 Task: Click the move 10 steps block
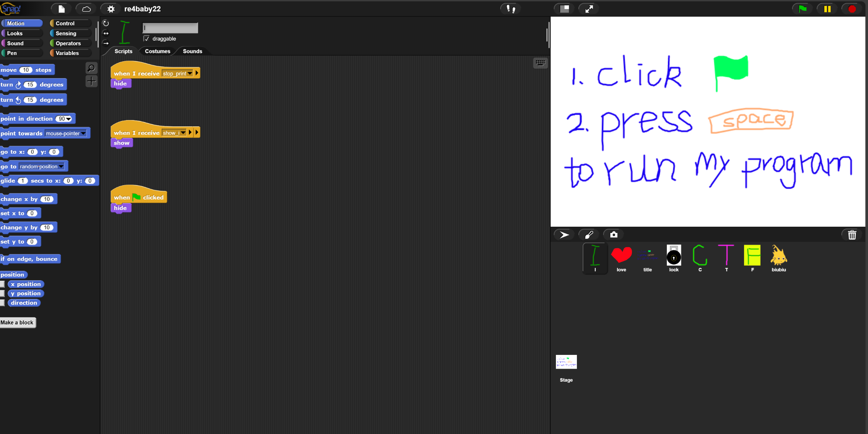point(27,70)
